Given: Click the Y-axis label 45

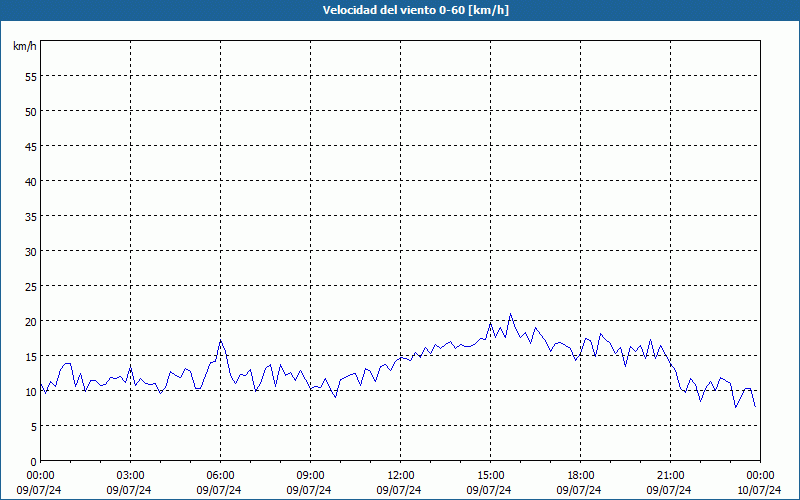Looking at the screenshot, I should [x=31, y=148].
